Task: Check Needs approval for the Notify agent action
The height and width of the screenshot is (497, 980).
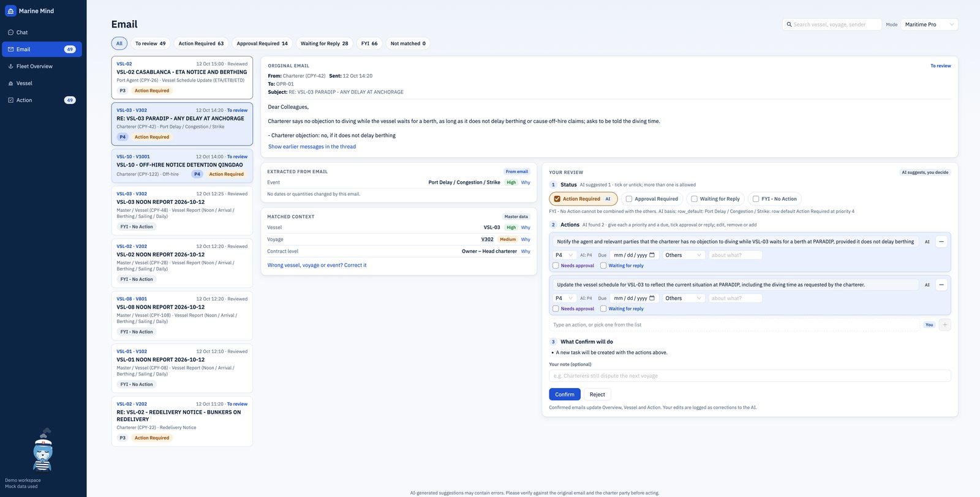Action: coord(556,266)
